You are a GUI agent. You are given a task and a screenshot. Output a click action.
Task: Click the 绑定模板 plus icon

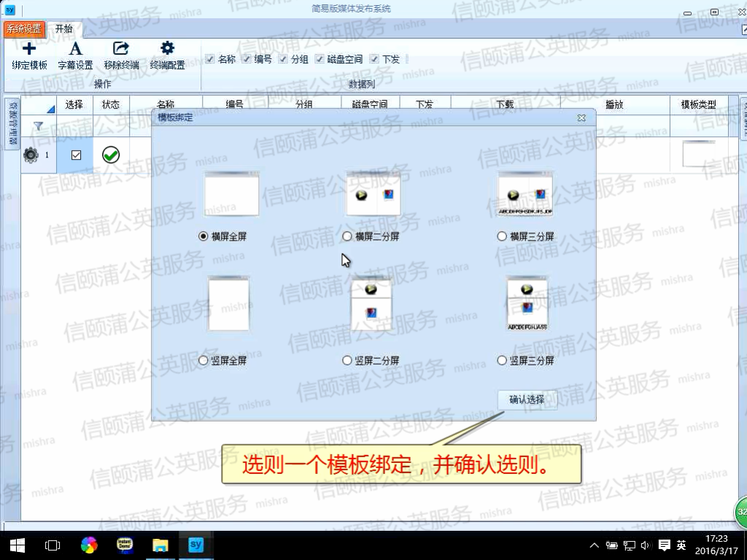click(x=29, y=49)
